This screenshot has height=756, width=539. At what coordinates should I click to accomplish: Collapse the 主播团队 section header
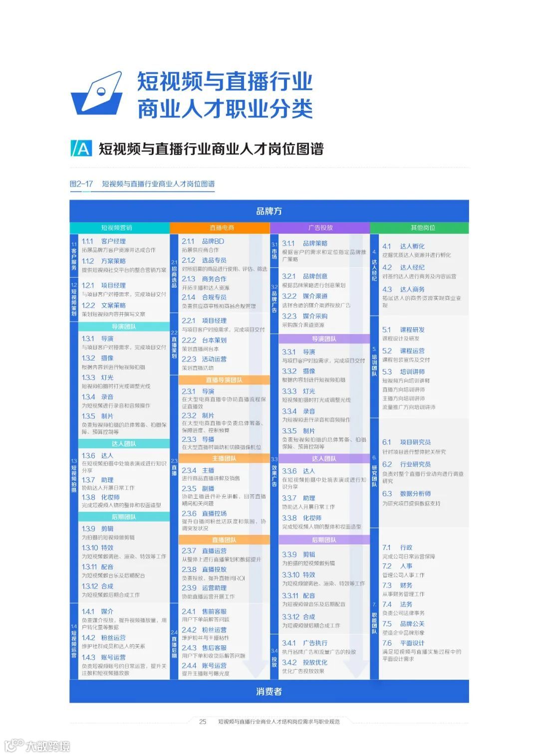[225, 458]
